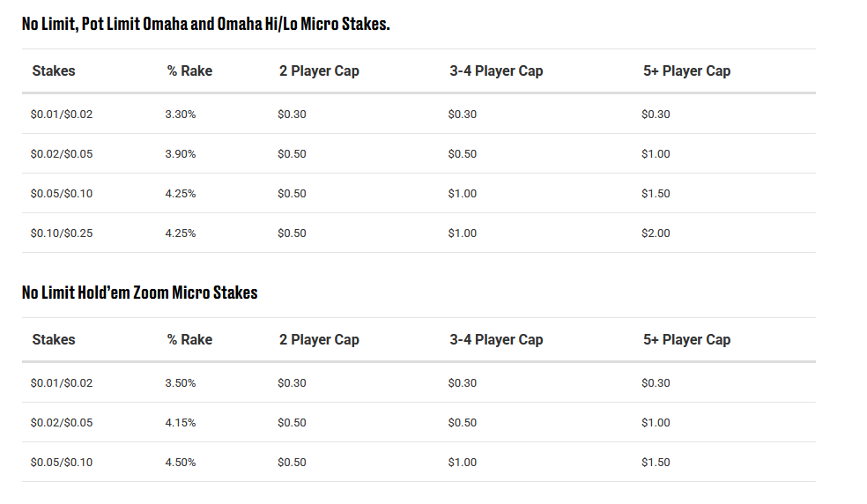
Task: Select the 3.30% rake cell
Action: pyautogui.click(x=180, y=115)
